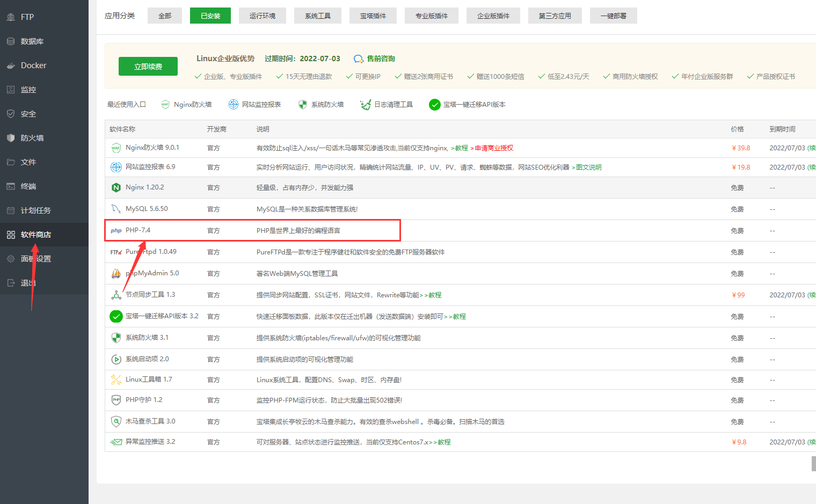Click the 到期时间 column header

pyautogui.click(x=782, y=129)
